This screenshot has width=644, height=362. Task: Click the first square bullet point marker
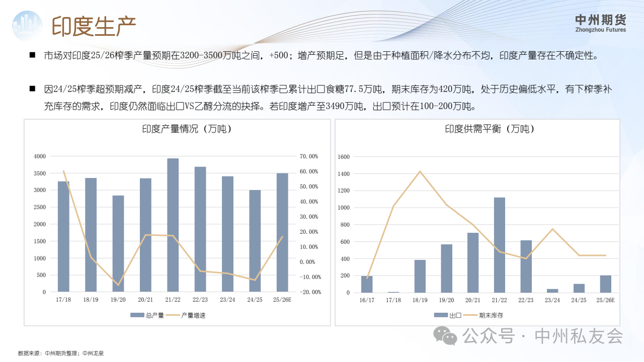coord(32,55)
